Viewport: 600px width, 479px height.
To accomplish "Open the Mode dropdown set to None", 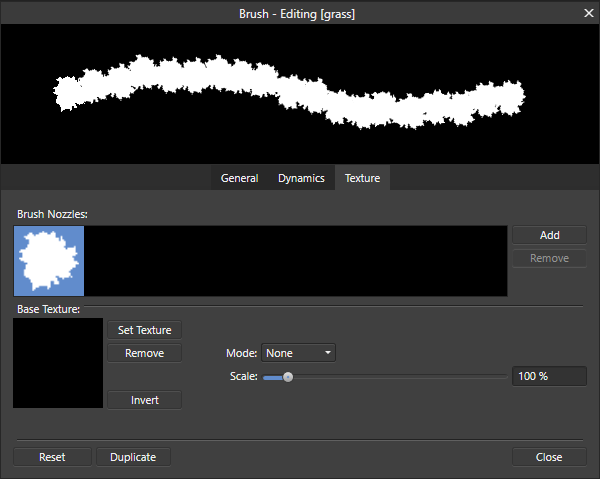I will click(298, 353).
